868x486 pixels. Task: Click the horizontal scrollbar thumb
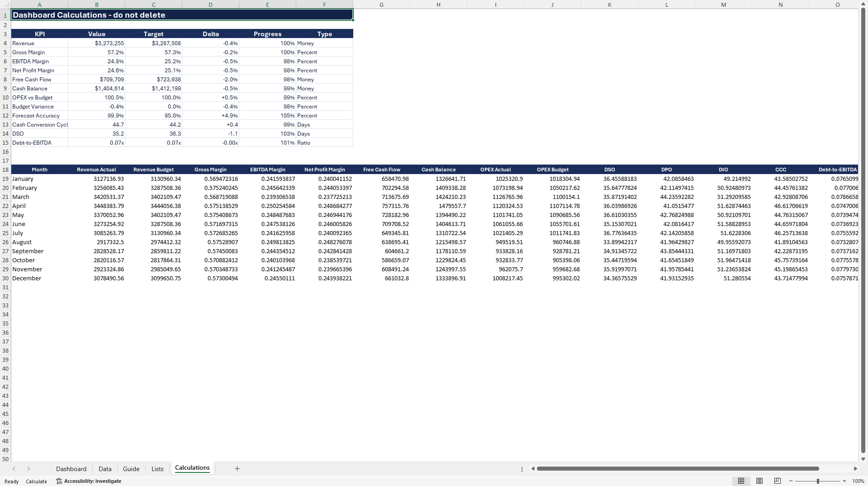coord(678,469)
